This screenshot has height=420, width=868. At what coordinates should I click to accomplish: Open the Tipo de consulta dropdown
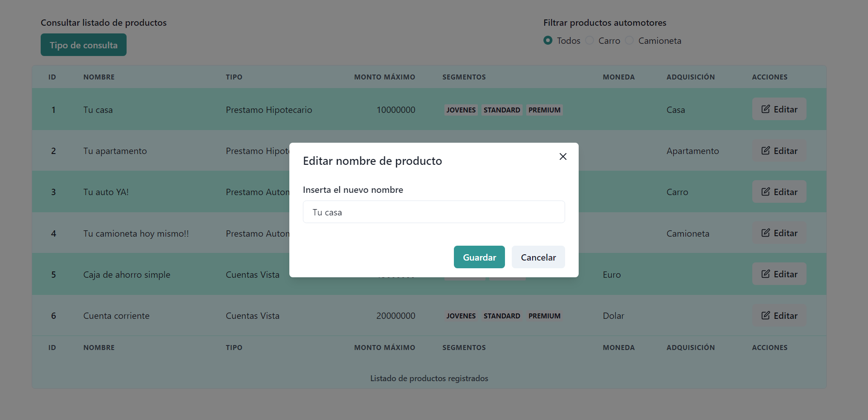(x=83, y=45)
